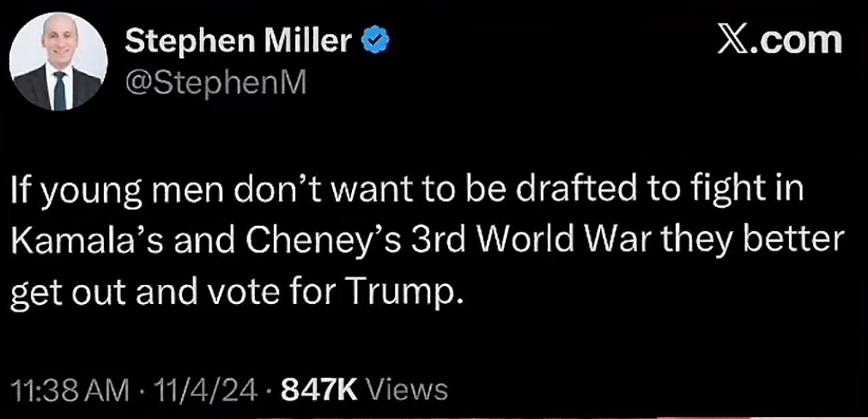The width and height of the screenshot is (868, 419).
Task: Click the Views label
Action: 407,390
